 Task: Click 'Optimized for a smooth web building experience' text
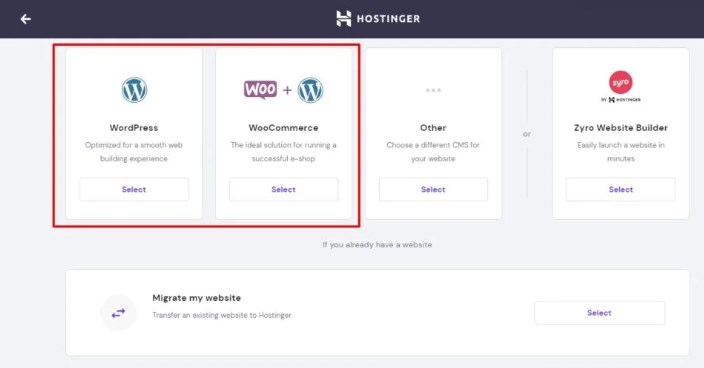(134, 152)
